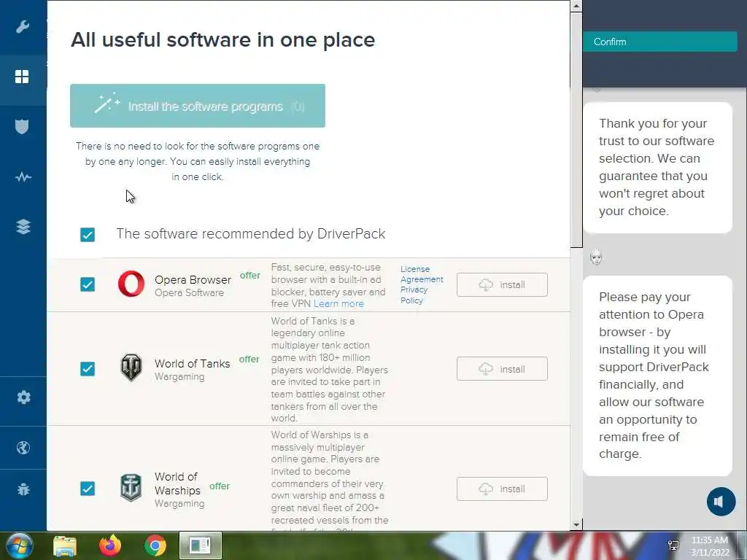This screenshot has width=747, height=560.
Task: Click the Confirm button
Action: tap(659, 42)
